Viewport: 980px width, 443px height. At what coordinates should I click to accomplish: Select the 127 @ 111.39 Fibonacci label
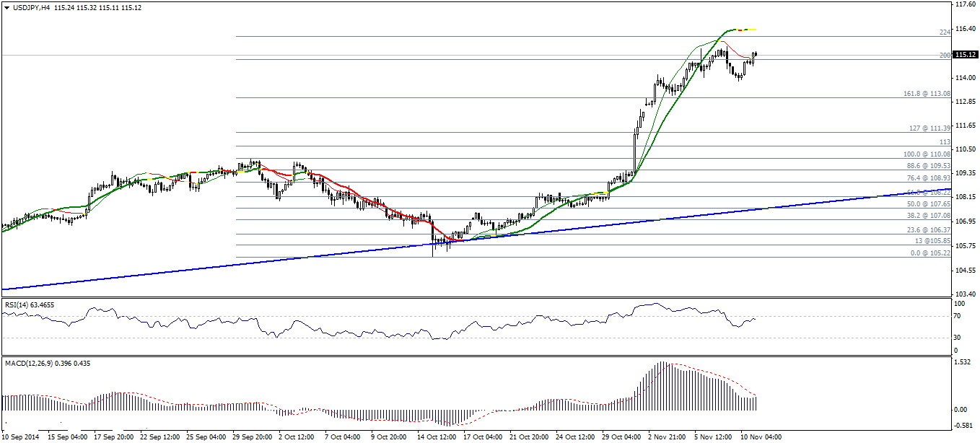tap(929, 128)
